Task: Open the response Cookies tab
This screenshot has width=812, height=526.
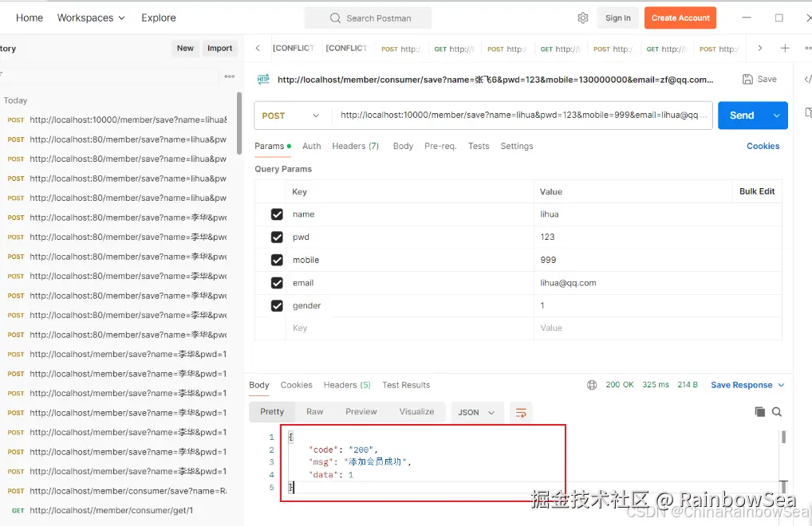Action: pyautogui.click(x=296, y=385)
